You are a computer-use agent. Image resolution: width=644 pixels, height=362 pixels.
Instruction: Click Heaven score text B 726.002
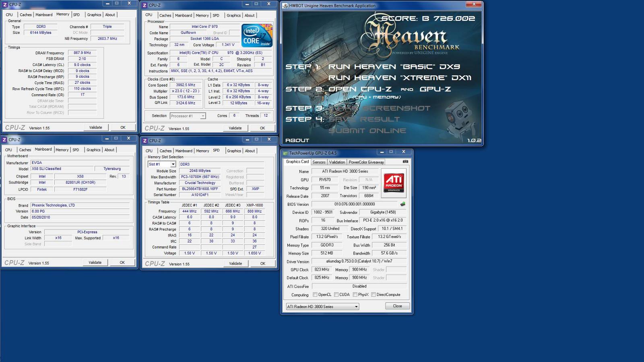[448, 19]
